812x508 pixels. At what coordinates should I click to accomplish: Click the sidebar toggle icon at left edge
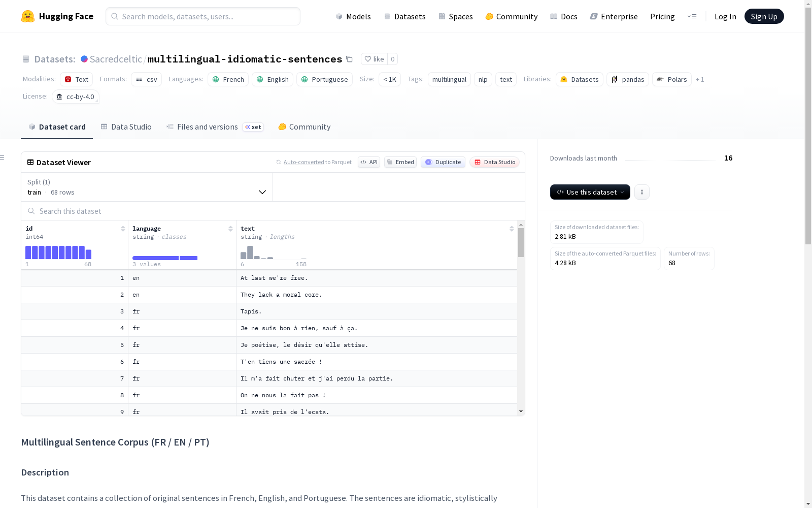[x=3, y=157]
